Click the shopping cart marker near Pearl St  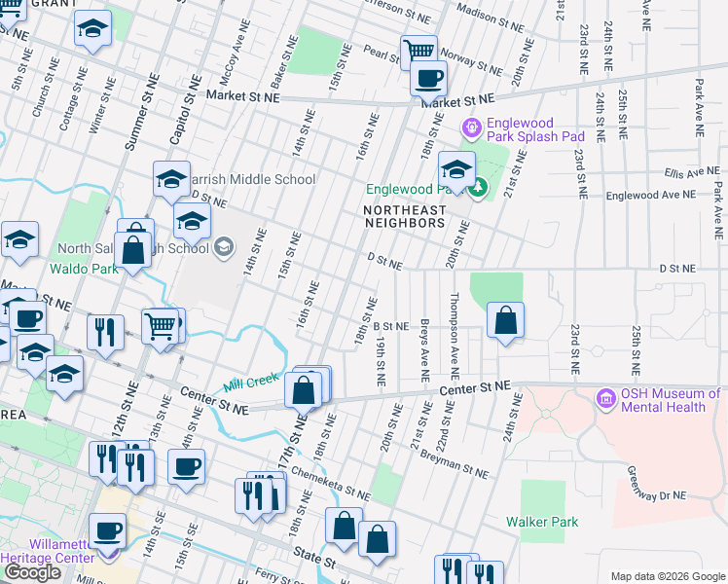pyautogui.click(x=419, y=51)
